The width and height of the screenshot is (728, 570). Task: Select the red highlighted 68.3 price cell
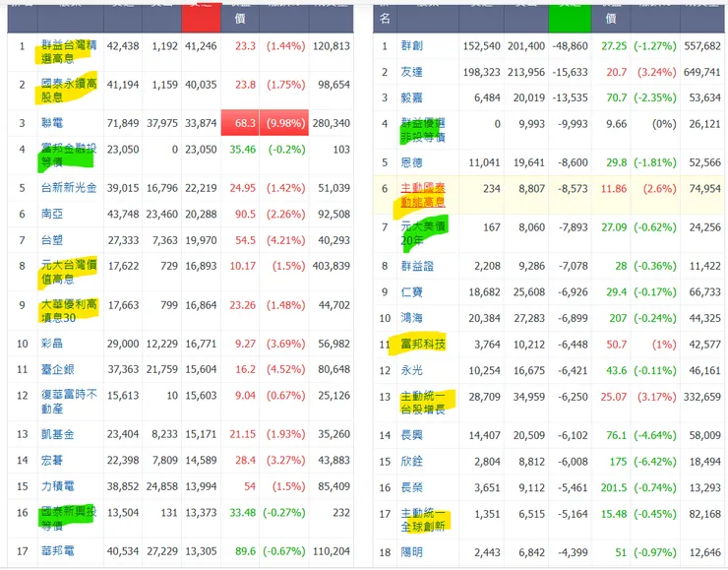point(240,123)
